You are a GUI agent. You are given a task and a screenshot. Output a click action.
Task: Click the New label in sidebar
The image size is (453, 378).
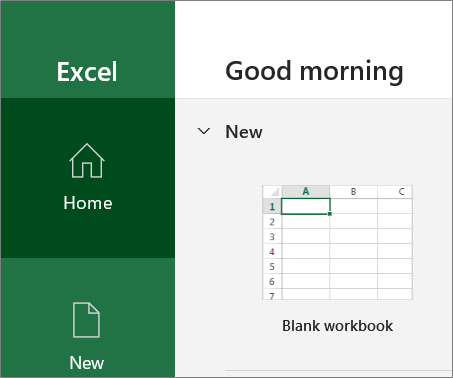tap(87, 363)
